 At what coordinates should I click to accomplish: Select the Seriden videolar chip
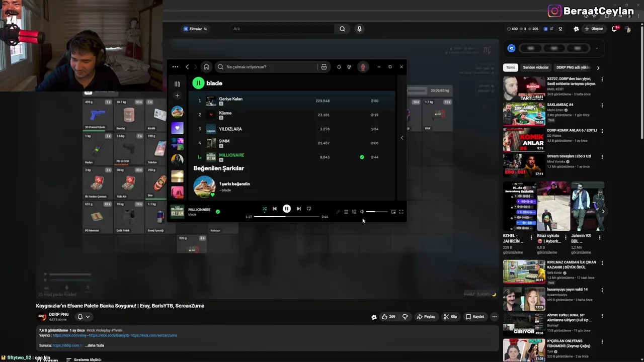coord(536,67)
